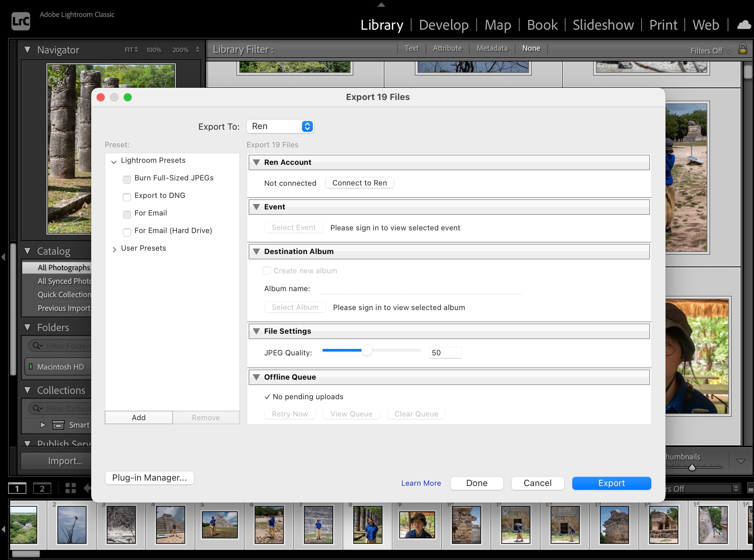The height and width of the screenshot is (560, 754).
Task: Add a new export preset
Action: 139,417
